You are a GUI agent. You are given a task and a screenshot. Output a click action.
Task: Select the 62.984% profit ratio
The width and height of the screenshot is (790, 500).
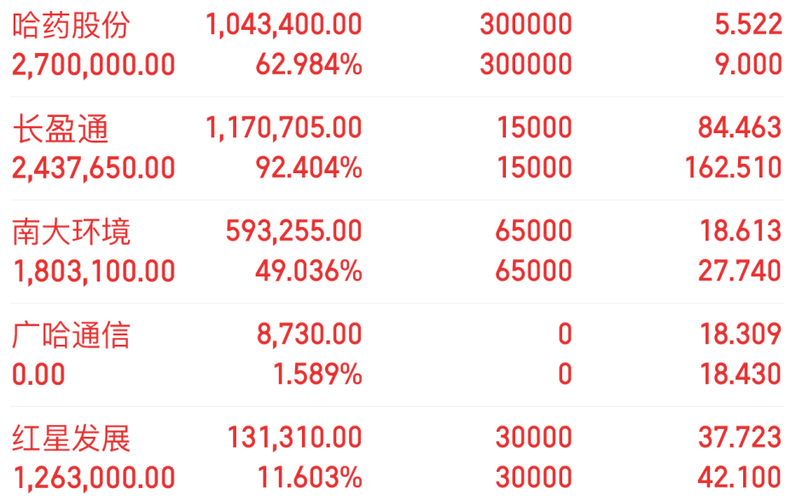[309, 65]
